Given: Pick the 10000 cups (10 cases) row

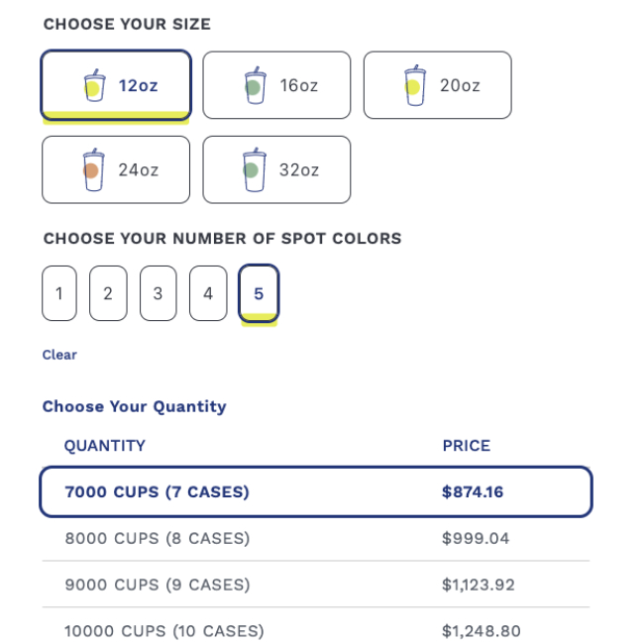Looking at the screenshot, I should [x=316, y=627].
